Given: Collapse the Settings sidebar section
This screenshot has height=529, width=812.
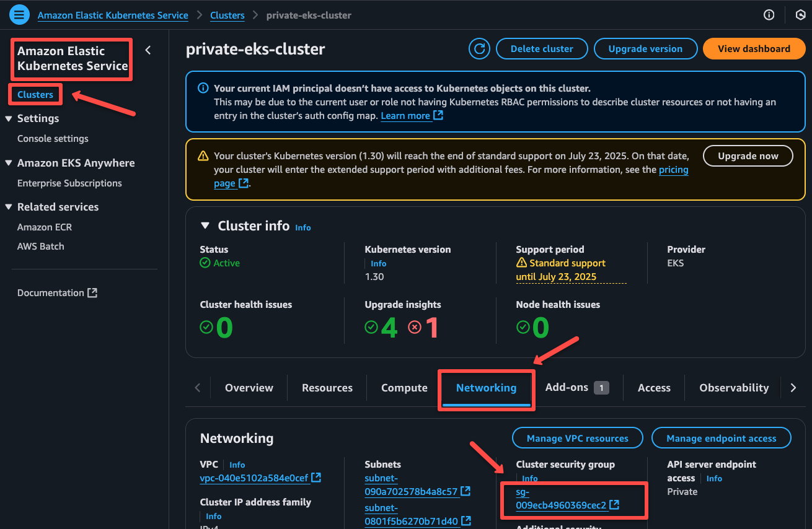Looking at the screenshot, I should pos(9,118).
